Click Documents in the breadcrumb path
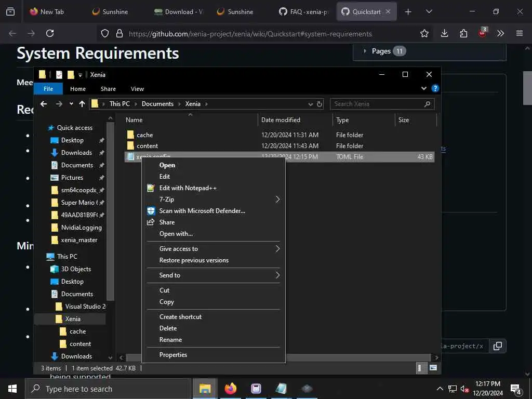 tap(157, 104)
